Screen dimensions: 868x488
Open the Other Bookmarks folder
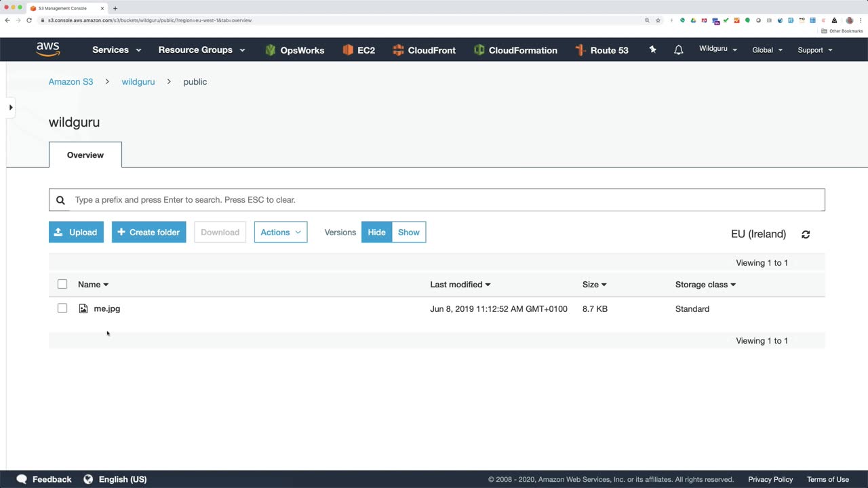click(842, 31)
